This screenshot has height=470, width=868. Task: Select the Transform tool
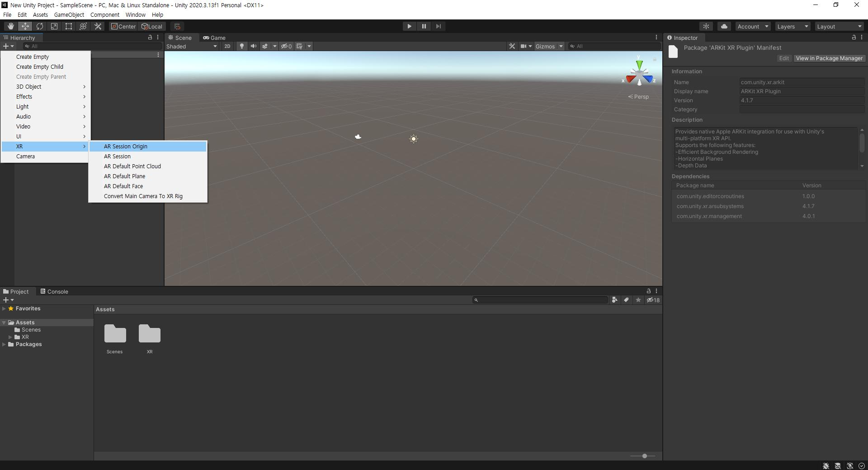(83, 26)
